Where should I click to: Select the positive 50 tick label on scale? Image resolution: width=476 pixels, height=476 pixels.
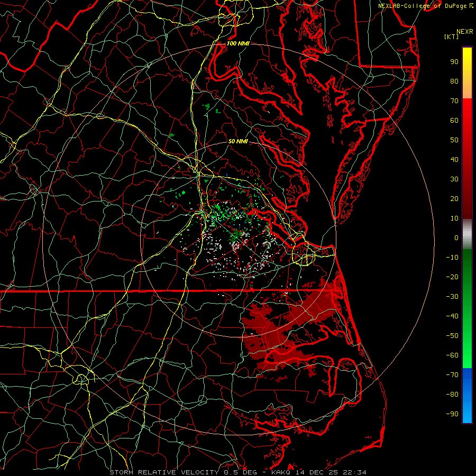[x=454, y=140]
